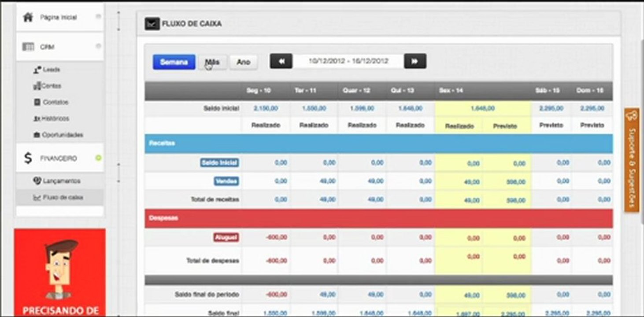Go to previous week with the rewind arrow

click(x=281, y=61)
